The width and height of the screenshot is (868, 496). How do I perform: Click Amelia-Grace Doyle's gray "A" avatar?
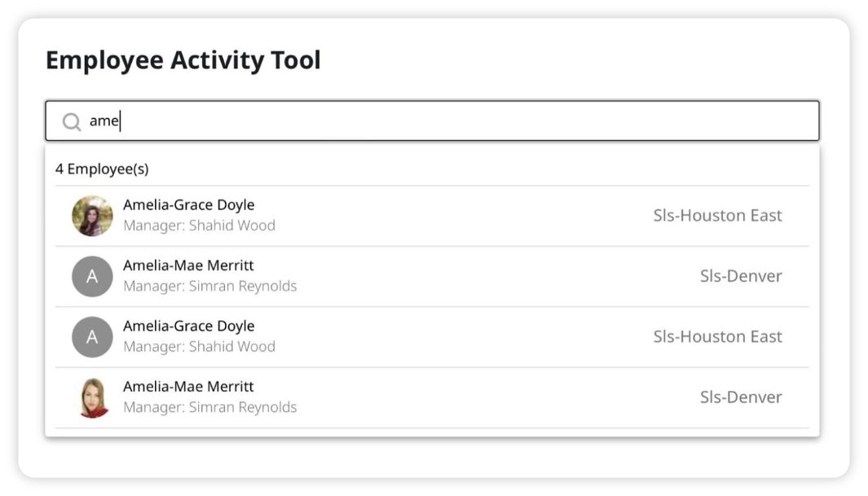click(92, 337)
